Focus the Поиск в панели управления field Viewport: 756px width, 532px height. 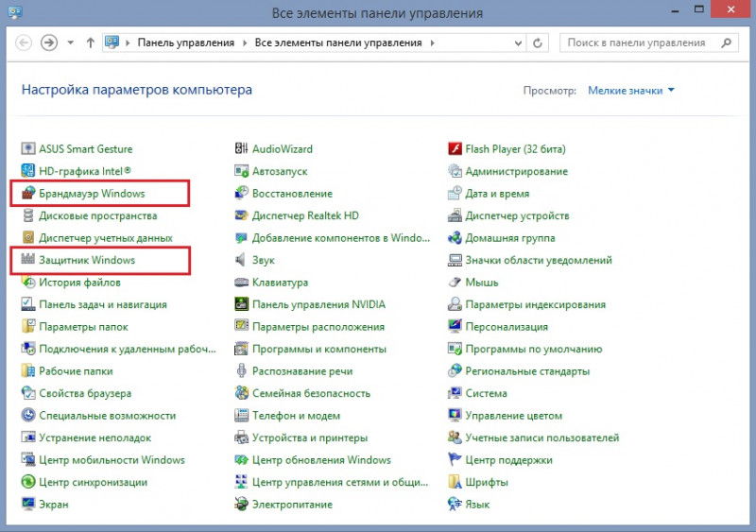pyautogui.click(x=648, y=43)
